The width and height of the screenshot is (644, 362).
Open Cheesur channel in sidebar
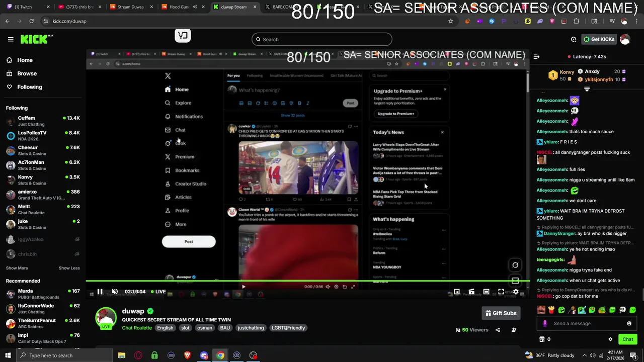click(x=43, y=150)
